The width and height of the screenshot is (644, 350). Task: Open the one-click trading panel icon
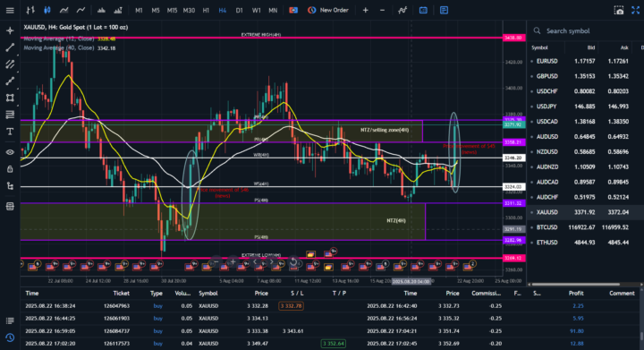click(x=293, y=10)
